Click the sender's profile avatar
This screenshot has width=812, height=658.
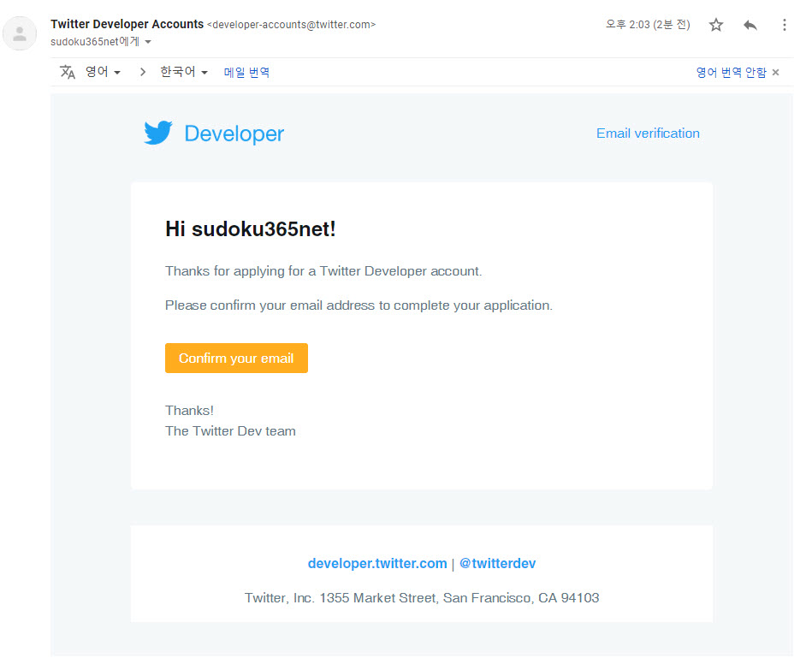pyautogui.click(x=20, y=33)
